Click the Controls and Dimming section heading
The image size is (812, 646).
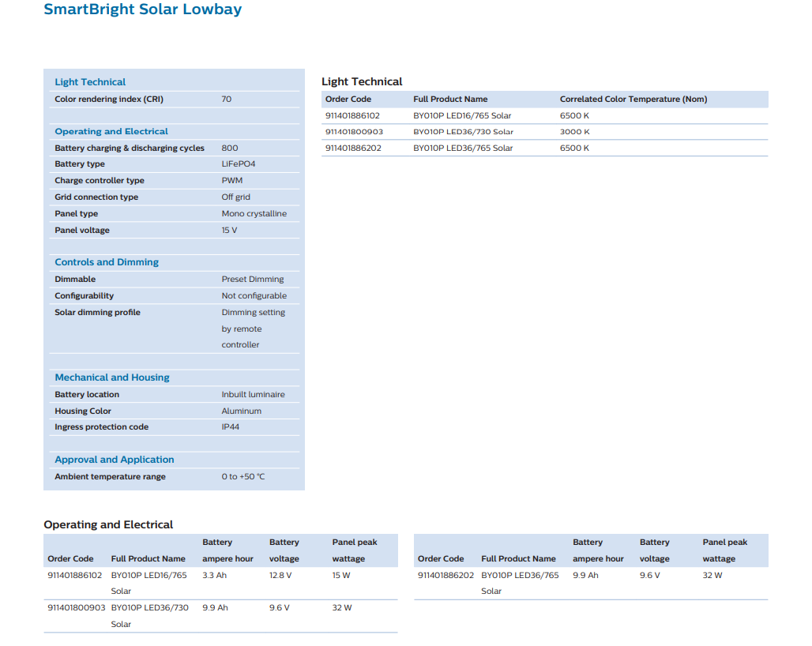pyautogui.click(x=107, y=262)
